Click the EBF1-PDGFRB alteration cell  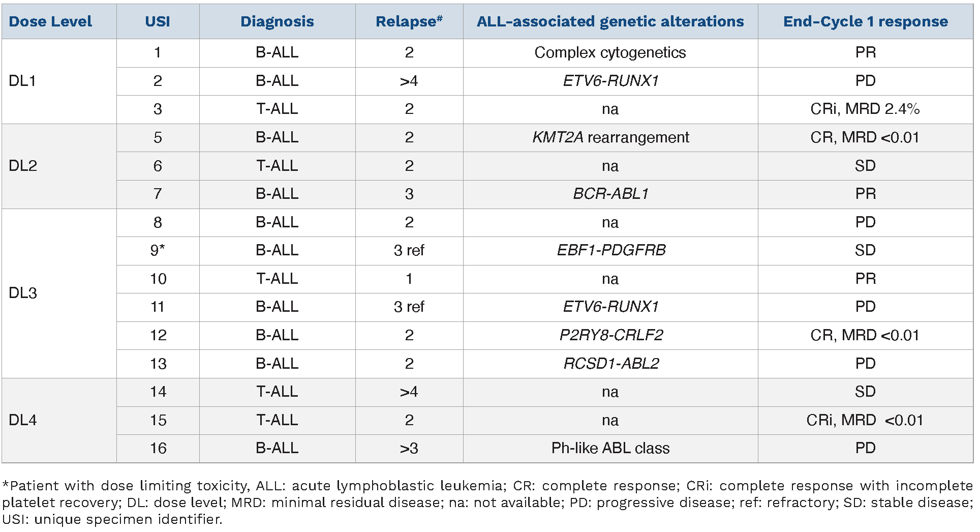pyautogui.click(x=611, y=250)
